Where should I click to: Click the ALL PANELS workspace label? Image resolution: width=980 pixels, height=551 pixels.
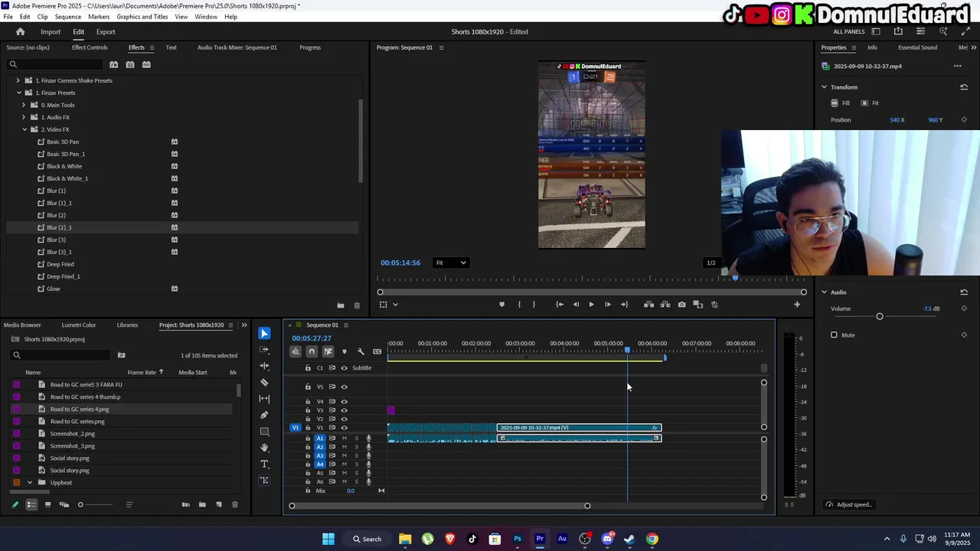[848, 31]
